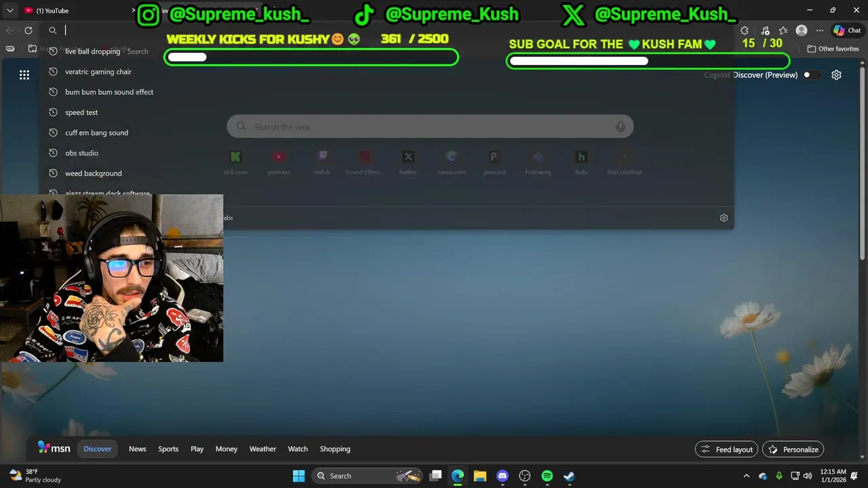Go back with the back arrow
Screen dimensions: 868x488
click(9, 30)
